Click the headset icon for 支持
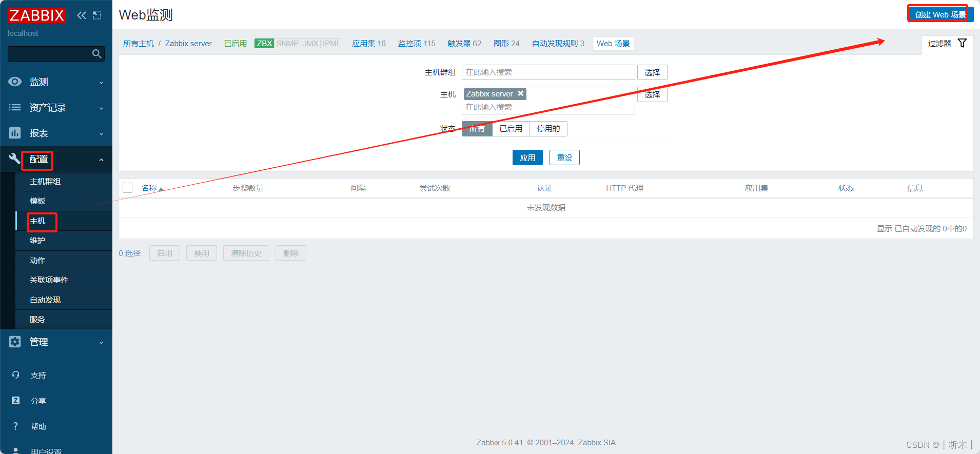The width and height of the screenshot is (980, 454). tap(16, 375)
